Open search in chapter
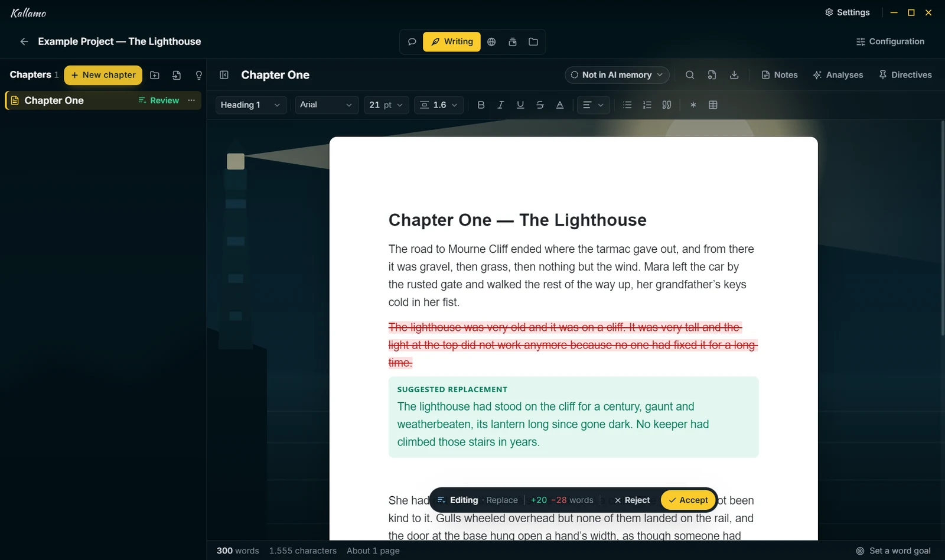 [689, 75]
